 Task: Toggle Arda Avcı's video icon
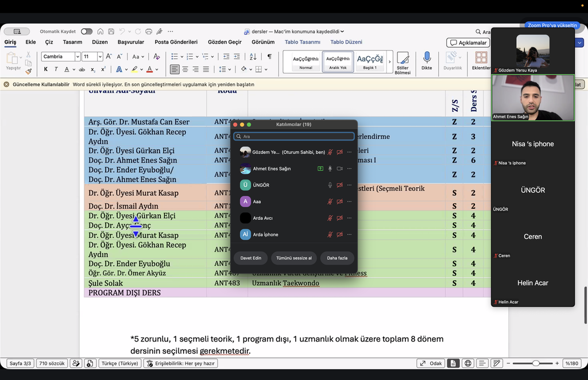340,218
